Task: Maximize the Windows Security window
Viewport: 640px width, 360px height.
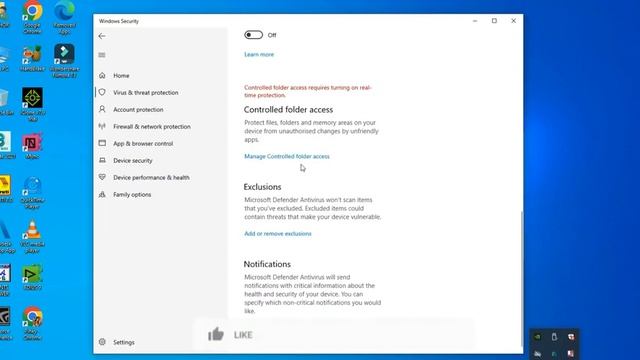Action: 494,21
